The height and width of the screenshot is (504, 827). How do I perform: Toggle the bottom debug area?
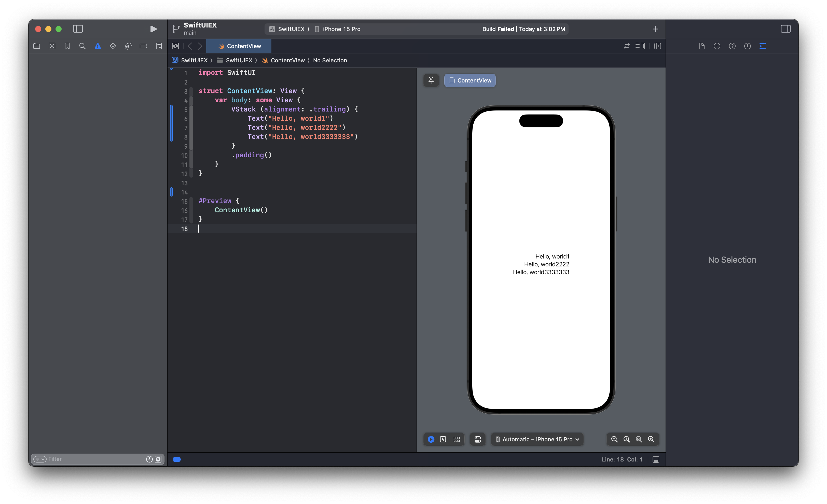[x=655, y=459]
